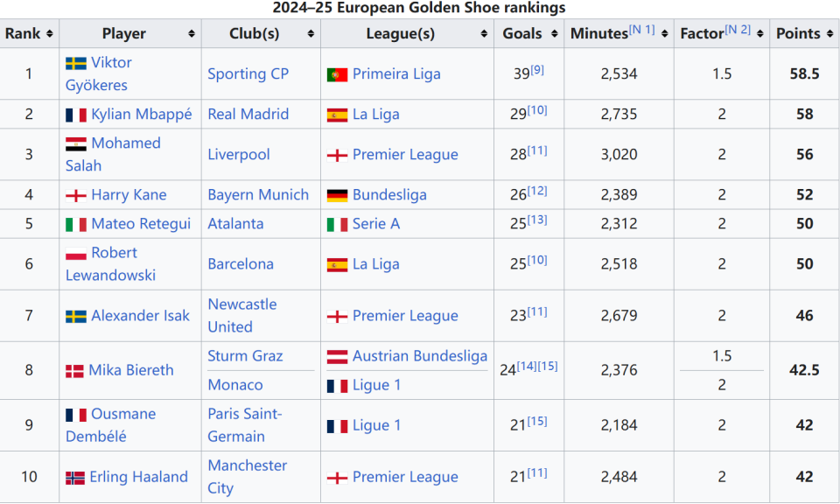The width and height of the screenshot is (840, 504).
Task: Click the Swedish flag beside Viktor Gyökeres
Action: point(76,64)
